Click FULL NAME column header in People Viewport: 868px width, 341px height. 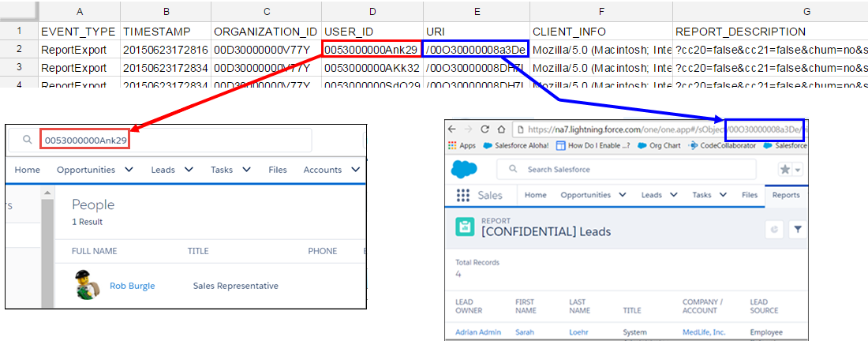pyautogui.click(x=94, y=251)
